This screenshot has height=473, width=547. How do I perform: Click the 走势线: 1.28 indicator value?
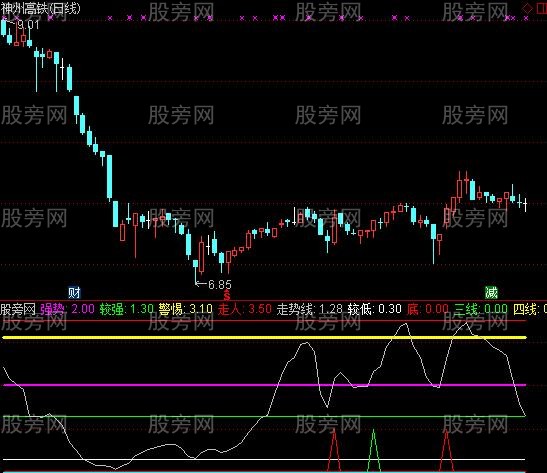point(309,309)
